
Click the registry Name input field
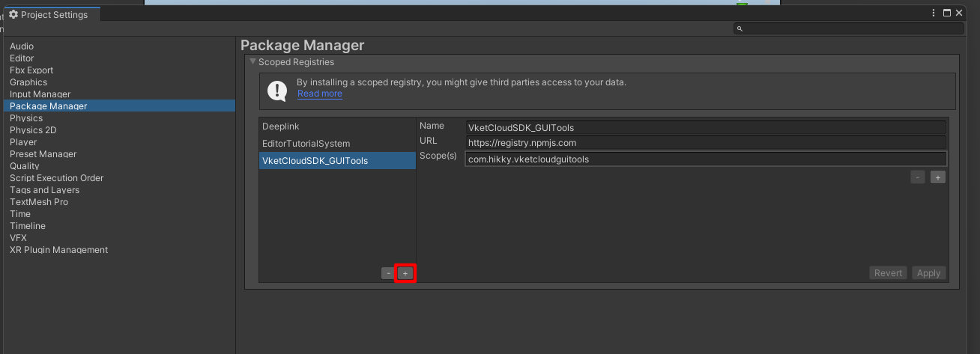pyautogui.click(x=705, y=127)
